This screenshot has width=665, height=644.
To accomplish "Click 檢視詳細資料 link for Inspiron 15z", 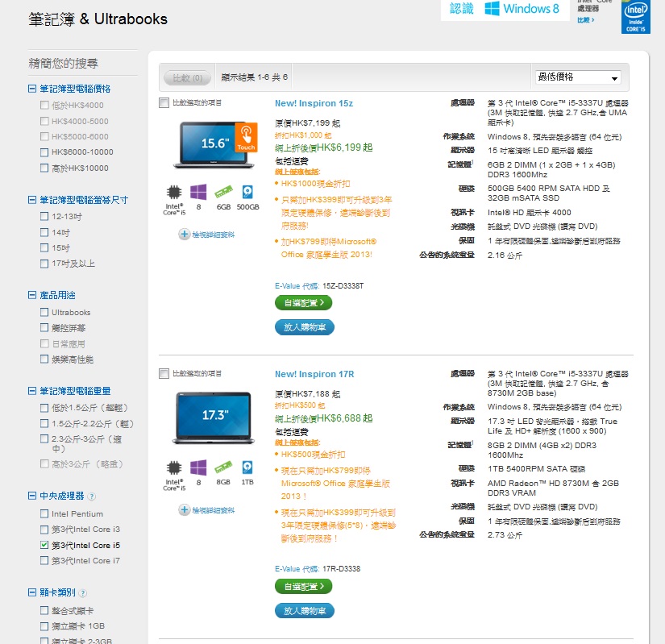I will click(x=213, y=235).
